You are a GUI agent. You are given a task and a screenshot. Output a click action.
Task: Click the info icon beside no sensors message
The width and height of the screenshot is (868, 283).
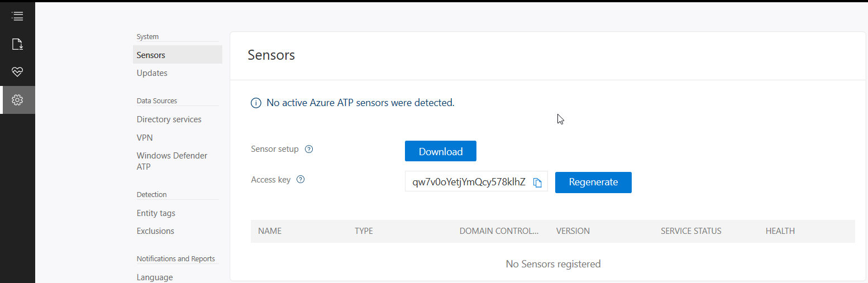256,103
